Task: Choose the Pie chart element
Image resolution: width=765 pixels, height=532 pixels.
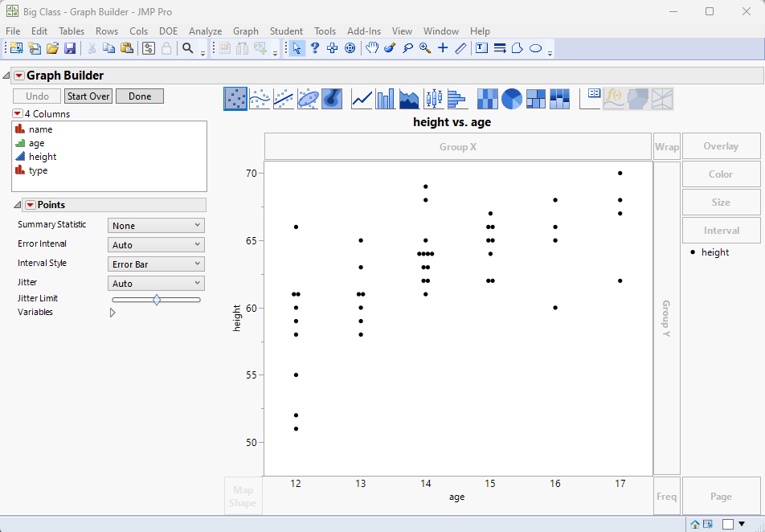Action: pyautogui.click(x=511, y=99)
